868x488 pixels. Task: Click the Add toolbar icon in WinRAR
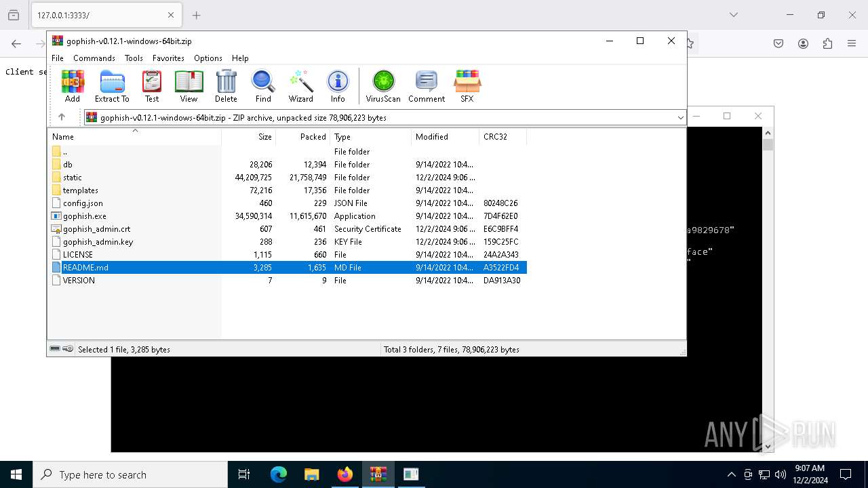(73, 86)
